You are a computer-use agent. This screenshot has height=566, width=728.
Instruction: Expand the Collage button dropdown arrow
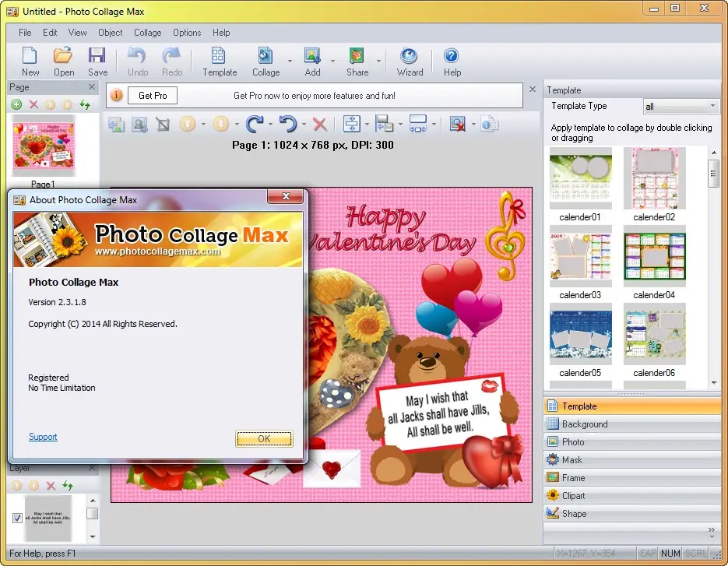[290, 61]
